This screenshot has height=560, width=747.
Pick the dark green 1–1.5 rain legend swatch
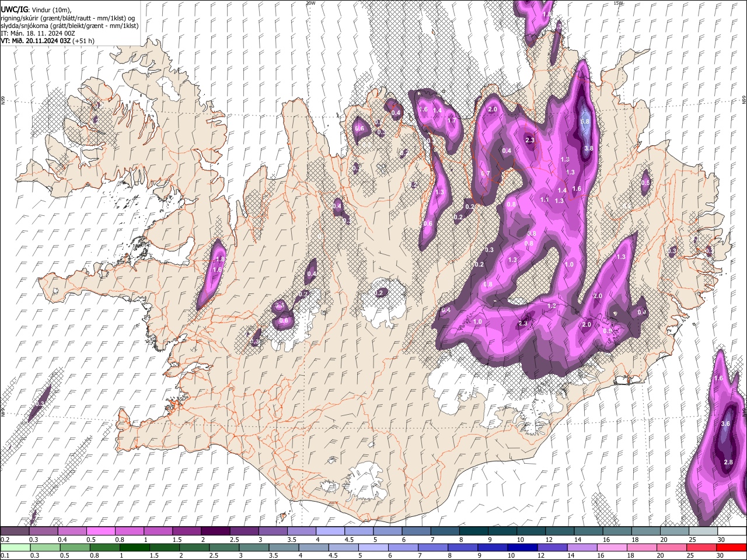click(x=135, y=547)
